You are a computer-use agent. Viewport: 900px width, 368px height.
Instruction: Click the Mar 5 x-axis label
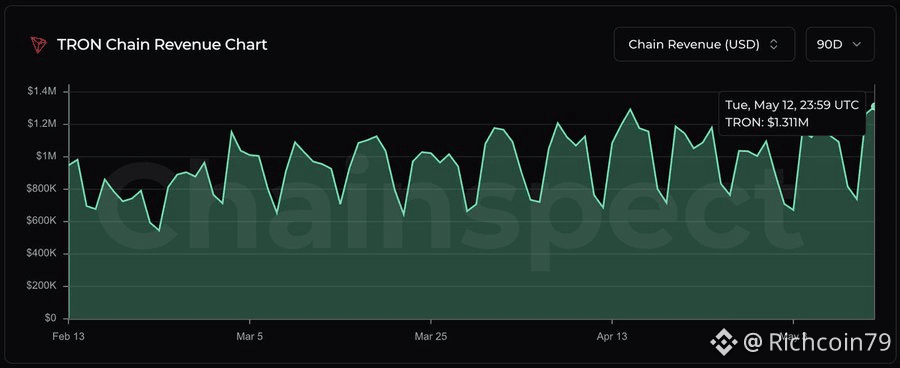[250, 337]
